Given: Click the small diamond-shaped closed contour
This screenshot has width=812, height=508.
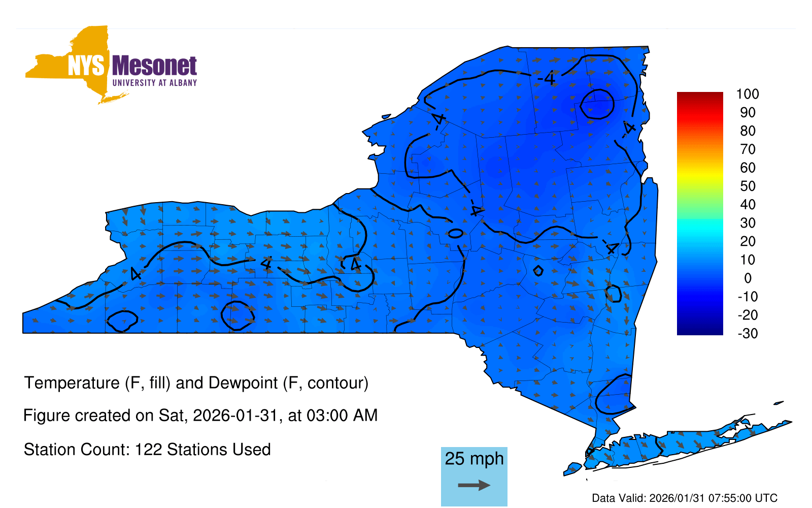Looking at the screenshot, I should click(x=538, y=271).
